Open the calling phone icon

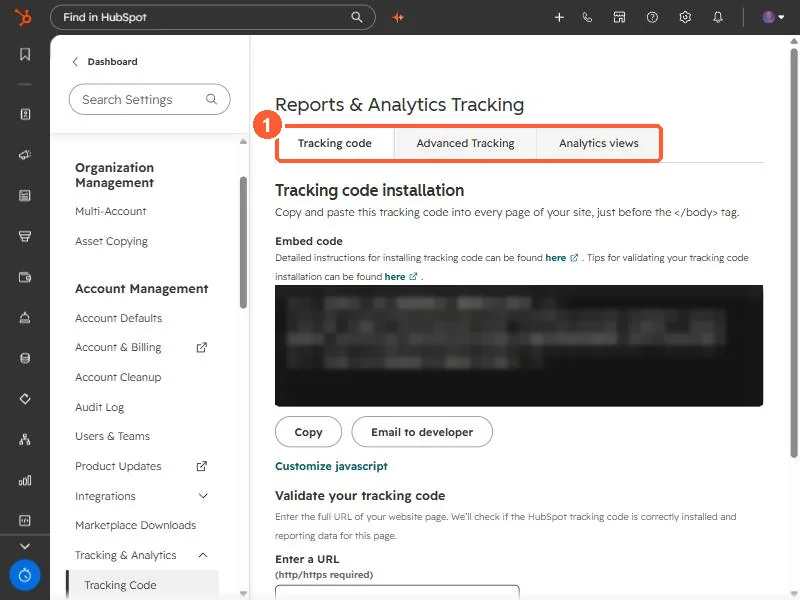pos(587,17)
